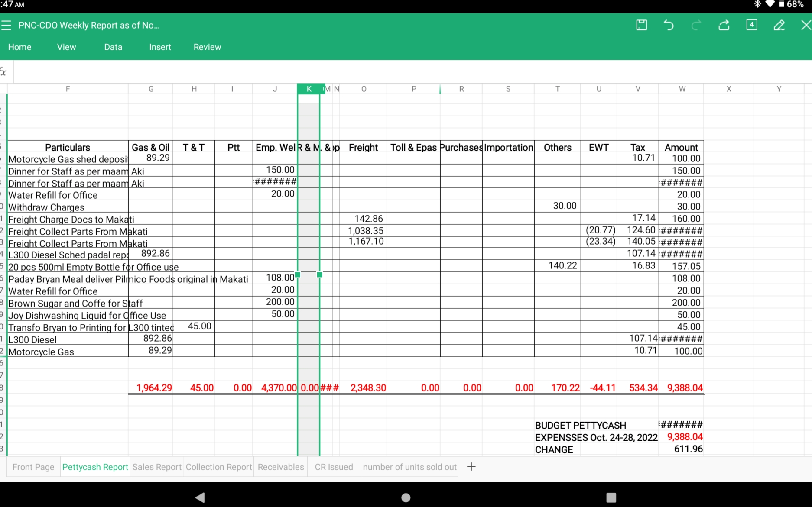Select column O header
The image size is (812, 507).
tap(364, 89)
